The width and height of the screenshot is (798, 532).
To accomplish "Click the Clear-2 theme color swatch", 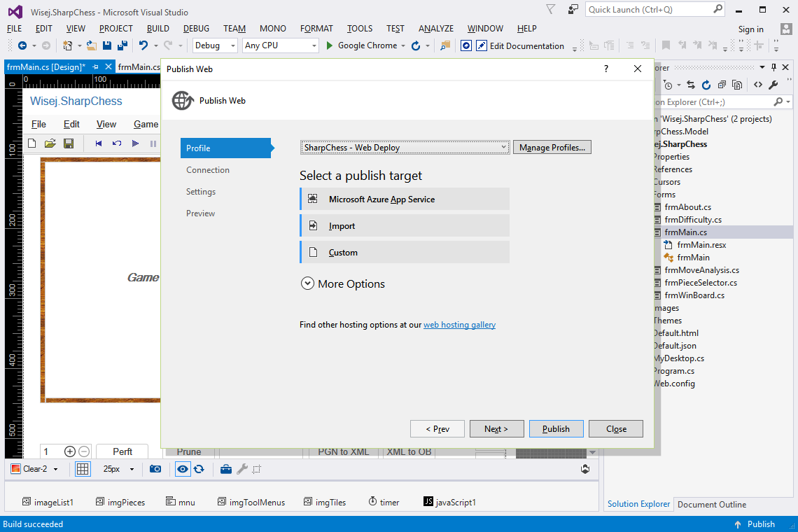I will (x=16, y=469).
